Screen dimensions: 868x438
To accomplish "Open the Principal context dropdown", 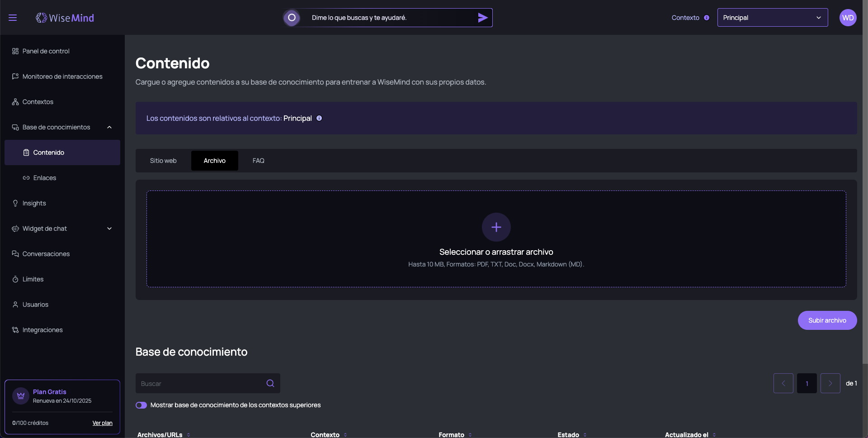I will point(772,18).
